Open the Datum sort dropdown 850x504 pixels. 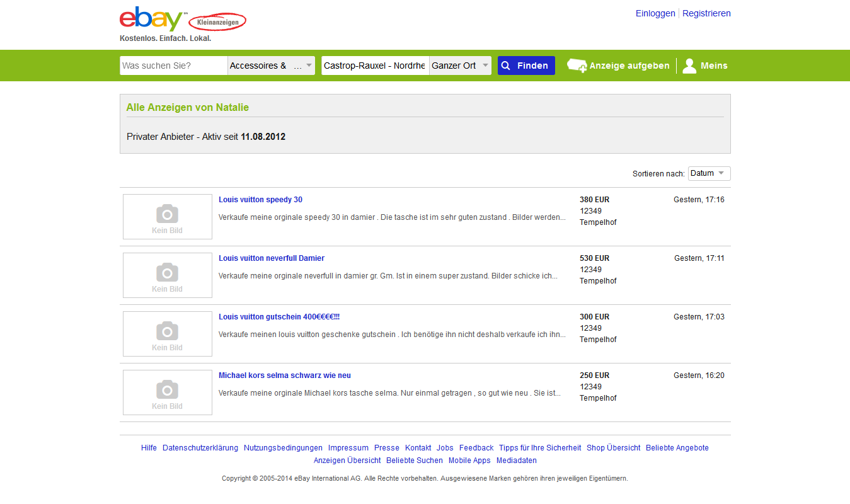tap(709, 173)
